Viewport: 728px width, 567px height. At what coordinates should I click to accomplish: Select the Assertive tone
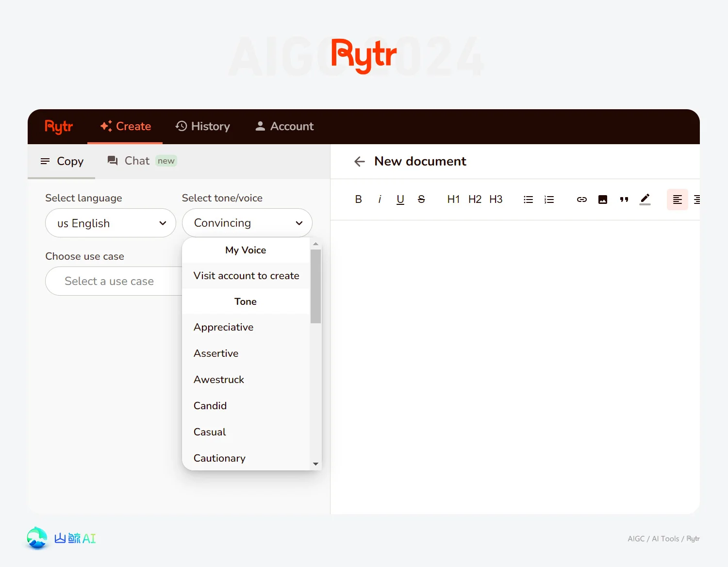pos(246,353)
